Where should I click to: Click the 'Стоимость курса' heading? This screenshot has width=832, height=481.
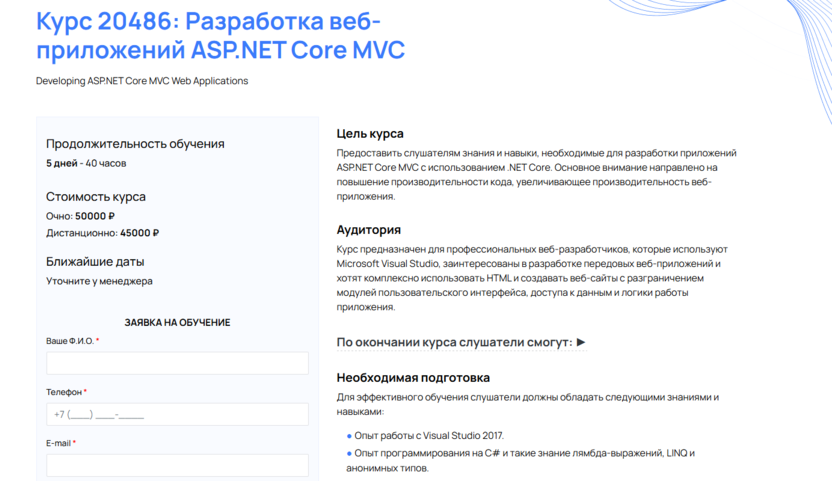96,196
